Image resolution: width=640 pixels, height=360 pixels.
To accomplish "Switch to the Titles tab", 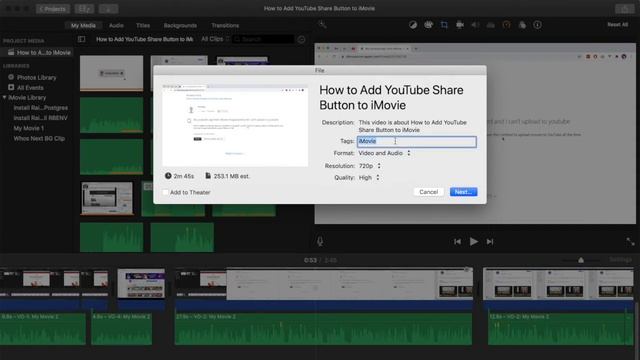I will 143,25.
